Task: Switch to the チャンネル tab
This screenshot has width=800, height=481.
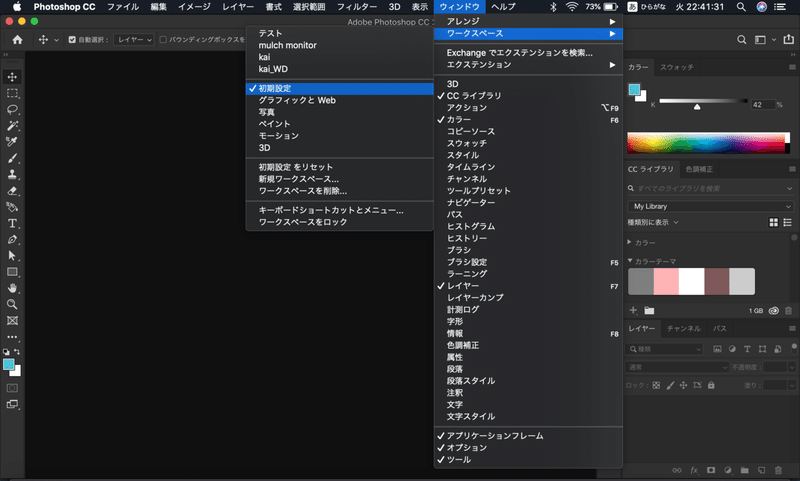Action: (x=684, y=328)
